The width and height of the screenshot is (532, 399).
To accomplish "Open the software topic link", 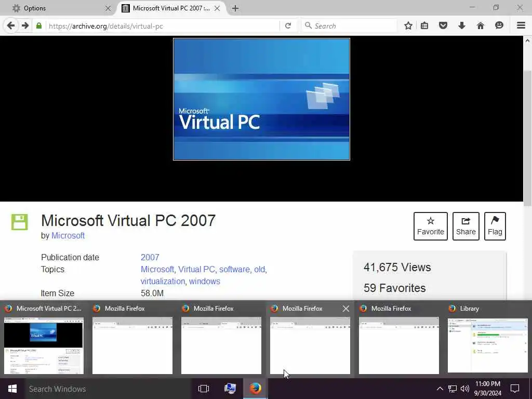I will (234, 270).
